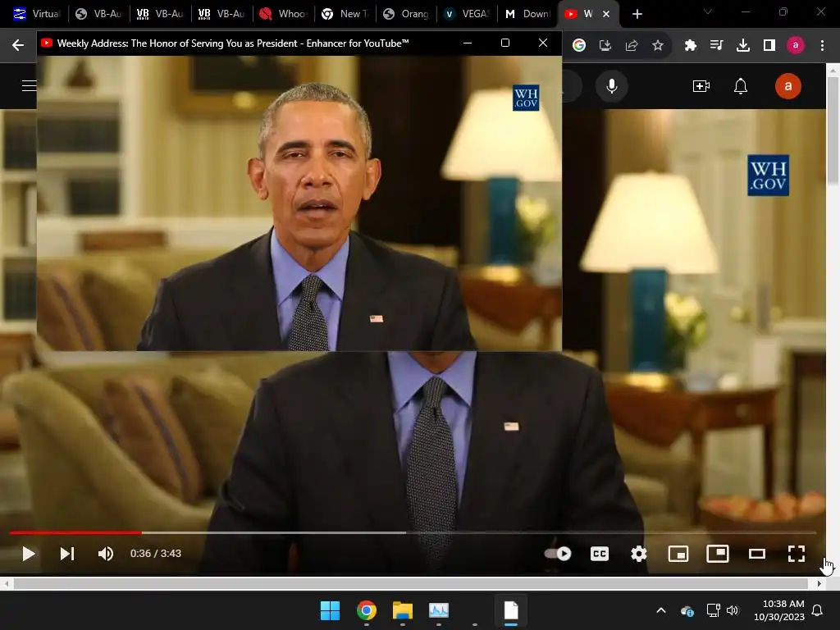This screenshot has height=630, width=840.
Task: Show hidden system tray icons
Action: pyautogui.click(x=661, y=610)
